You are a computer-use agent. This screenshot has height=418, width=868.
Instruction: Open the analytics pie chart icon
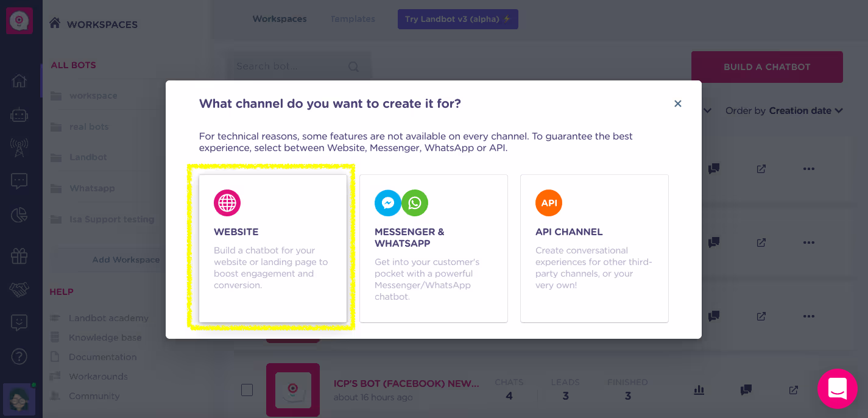(x=19, y=214)
